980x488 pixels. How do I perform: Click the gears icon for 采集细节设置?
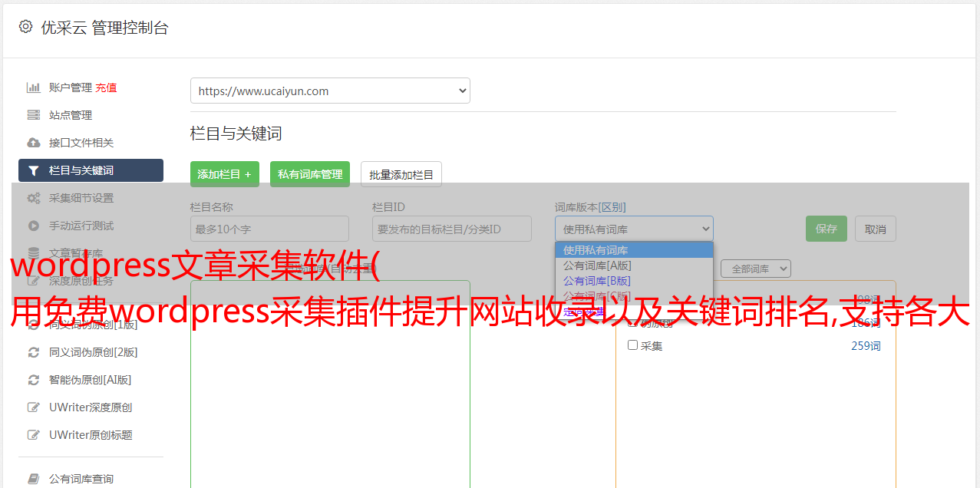click(34, 198)
